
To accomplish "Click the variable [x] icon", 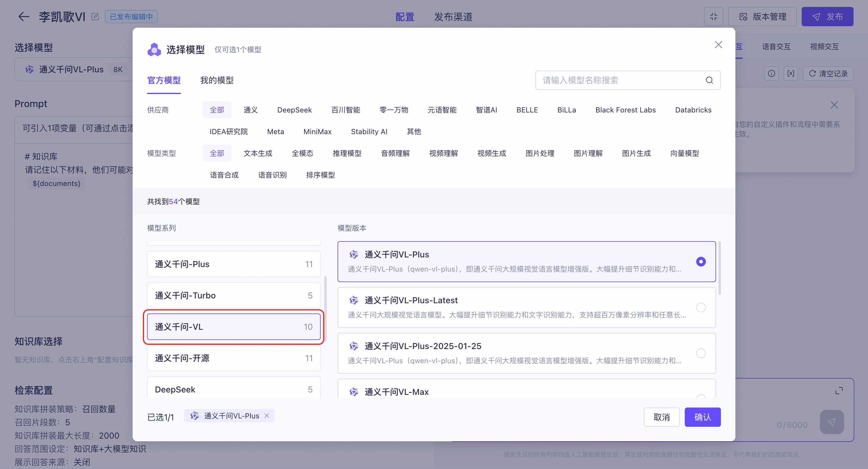I will pos(791,74).
